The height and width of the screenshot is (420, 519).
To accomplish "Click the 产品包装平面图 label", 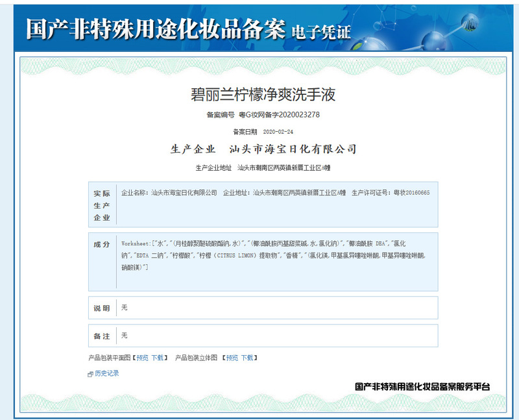I will (x=110, y=358).
